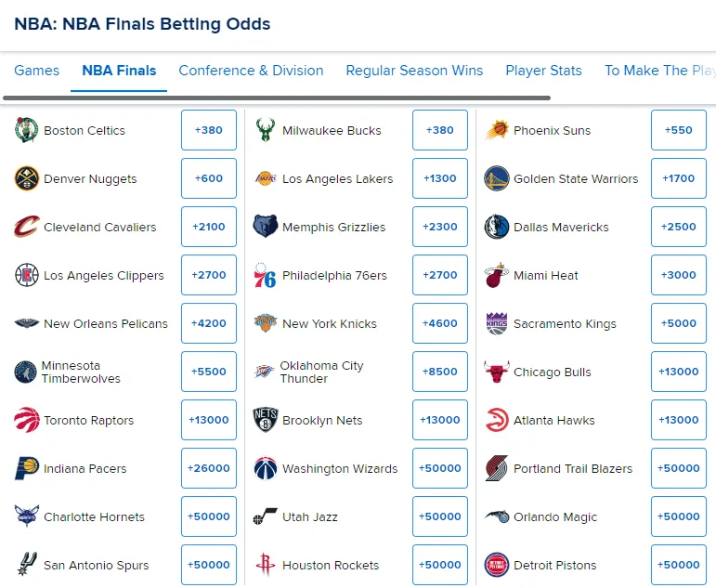Click the Golden State Warriors logo

coord(496,178)
